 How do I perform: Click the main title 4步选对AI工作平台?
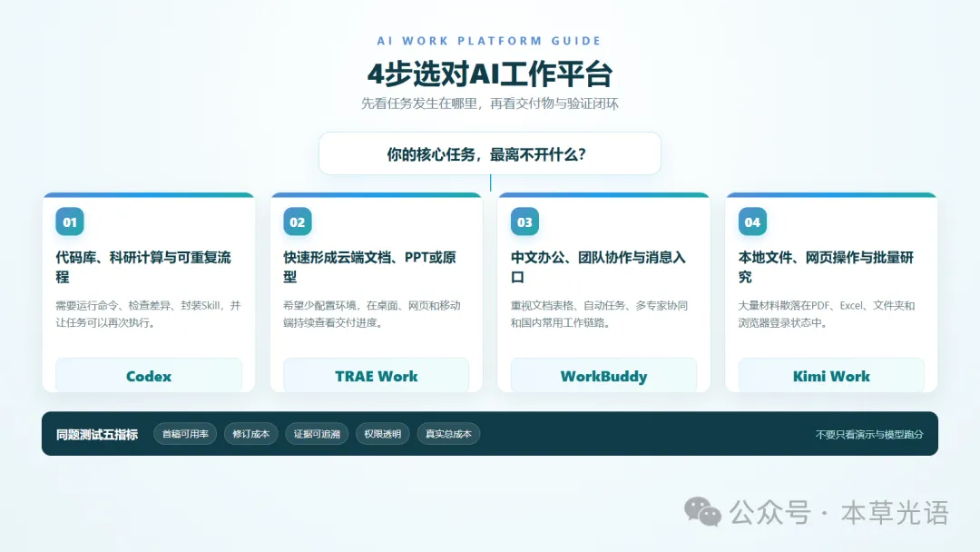coord(490,74)
